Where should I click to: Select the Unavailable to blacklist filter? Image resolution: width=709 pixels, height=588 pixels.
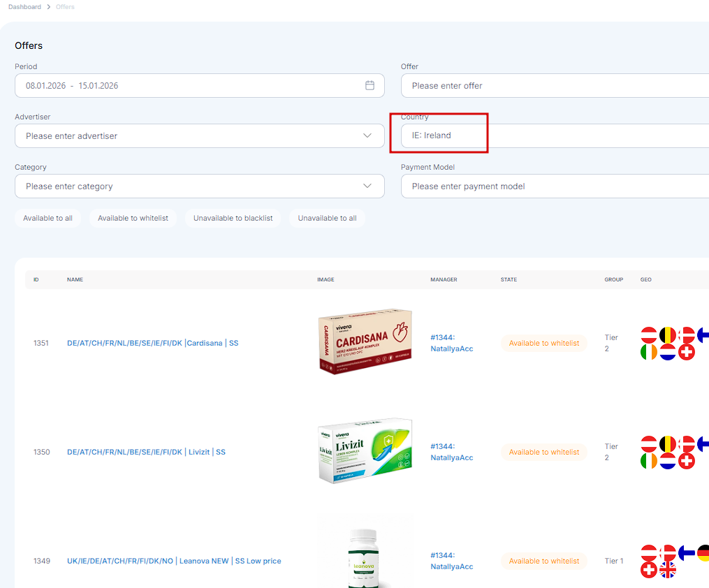(233, 218)
